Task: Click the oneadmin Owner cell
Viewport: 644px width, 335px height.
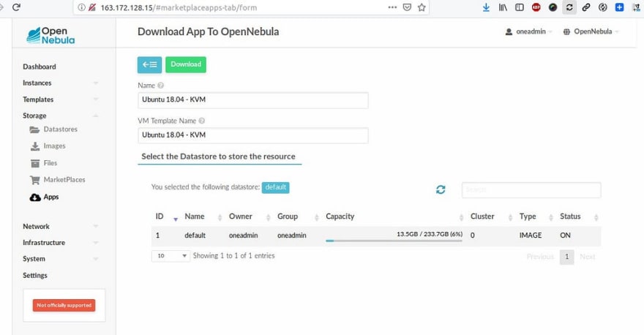Action: 243,236
